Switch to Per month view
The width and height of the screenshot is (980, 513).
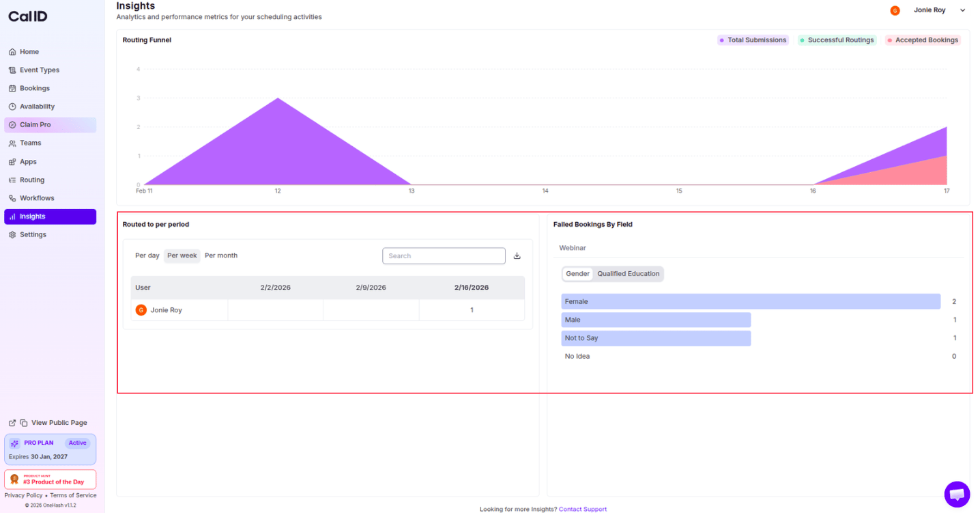[x=221, y=255]
